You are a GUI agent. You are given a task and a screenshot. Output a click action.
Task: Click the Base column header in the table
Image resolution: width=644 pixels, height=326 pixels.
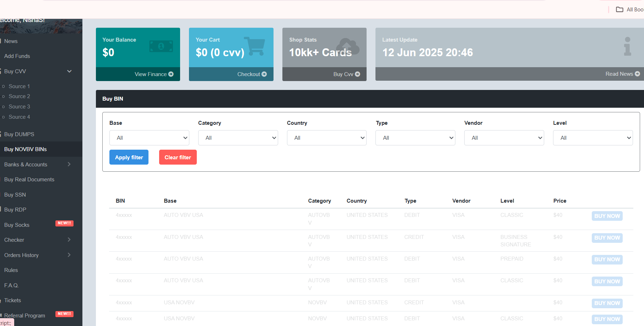[x=170, y=201]
